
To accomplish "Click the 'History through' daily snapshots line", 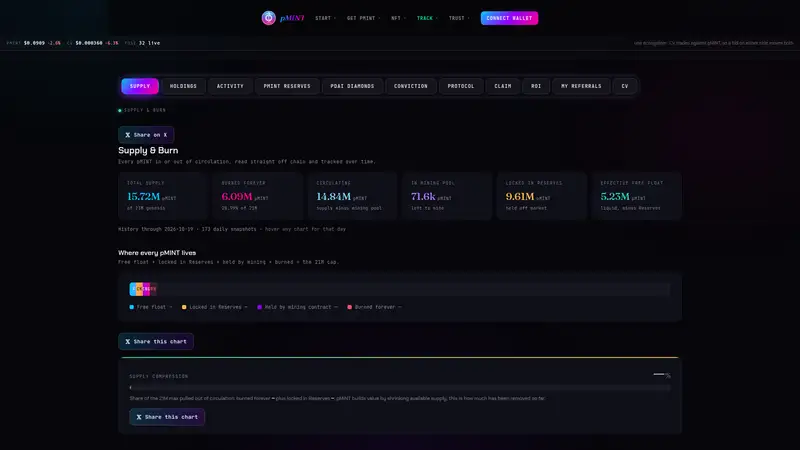I will (x=232, y=229).
